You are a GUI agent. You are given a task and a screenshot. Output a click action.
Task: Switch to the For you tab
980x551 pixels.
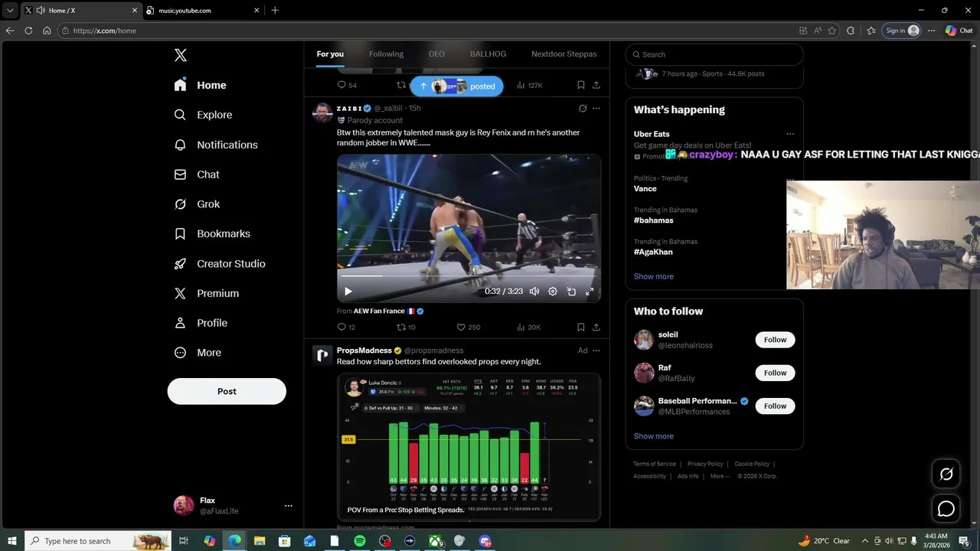[x=330, y=54]
